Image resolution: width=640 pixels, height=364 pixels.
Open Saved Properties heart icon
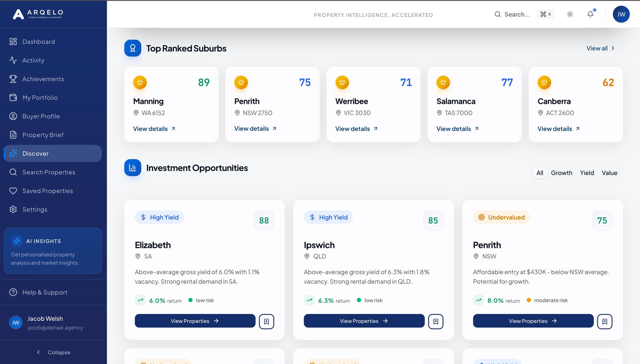tap(13, 191)
